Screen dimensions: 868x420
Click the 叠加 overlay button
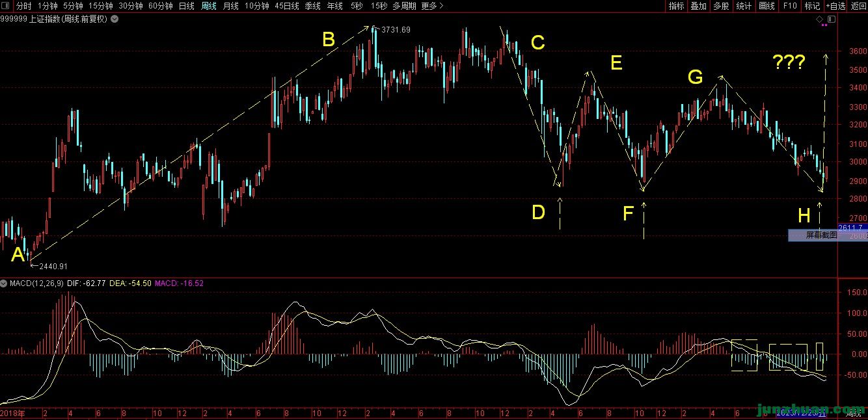tap(698, 6)
